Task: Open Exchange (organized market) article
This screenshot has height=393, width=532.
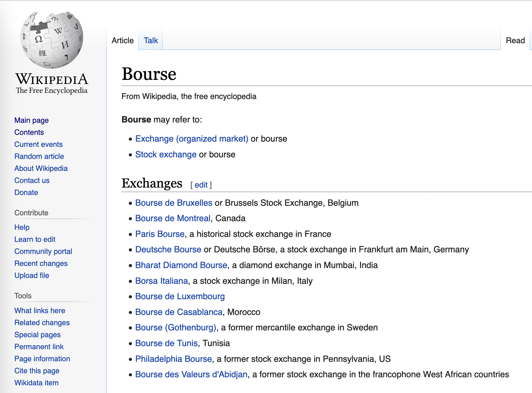Action: tap(192, 139)
